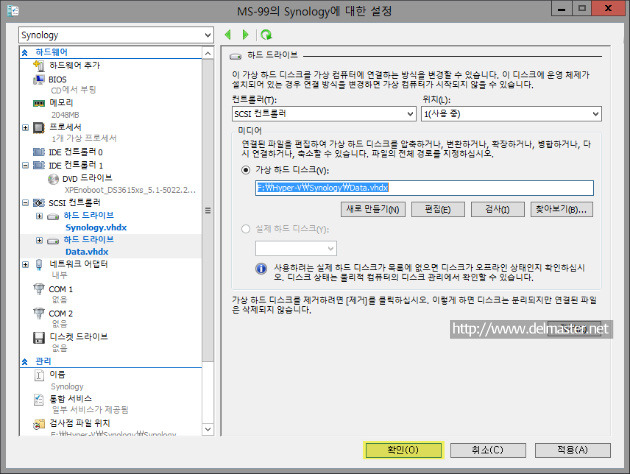Select the 디스켓 드라이브 floppy icon

pos(39,338)
